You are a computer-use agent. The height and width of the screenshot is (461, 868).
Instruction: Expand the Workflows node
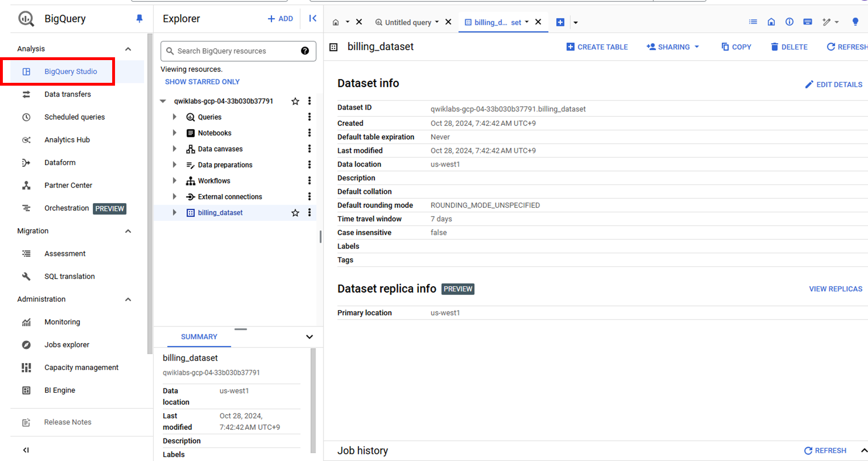[x=175, y=181]
